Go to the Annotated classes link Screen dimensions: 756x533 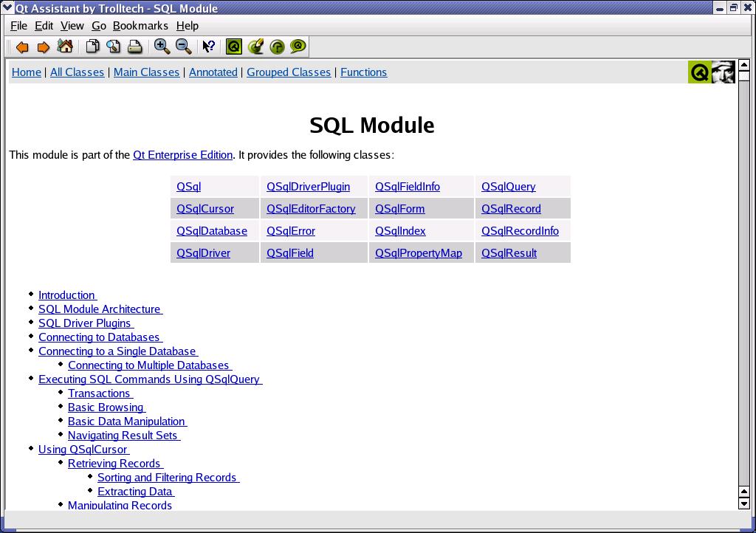tap(213, 72)
